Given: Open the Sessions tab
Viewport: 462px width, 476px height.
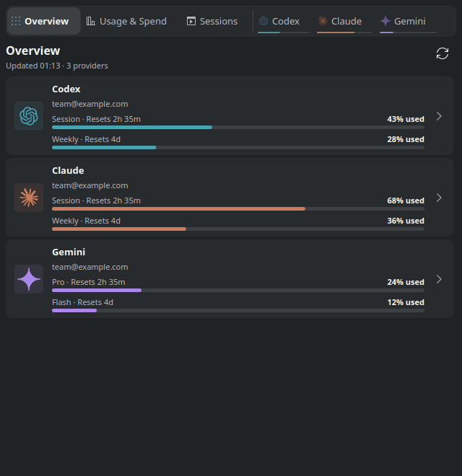Looking at the screenshot, I should (212, 21).
